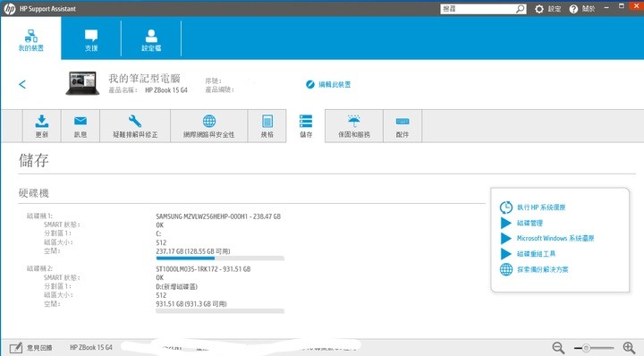Open 磁碟管理 disk management
This screenshot has height=356, width=644.
(x=530, y=223)
